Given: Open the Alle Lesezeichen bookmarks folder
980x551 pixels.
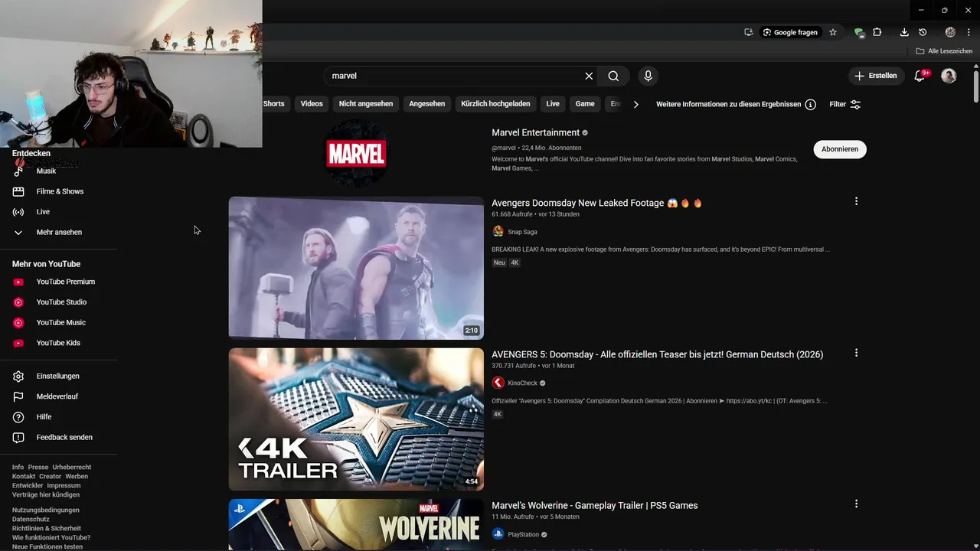Looking at the screenshot, I should click(x=944, y=51).
